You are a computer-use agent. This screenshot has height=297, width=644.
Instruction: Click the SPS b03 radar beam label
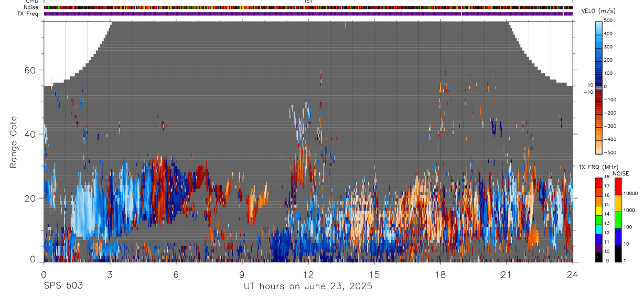62,286
